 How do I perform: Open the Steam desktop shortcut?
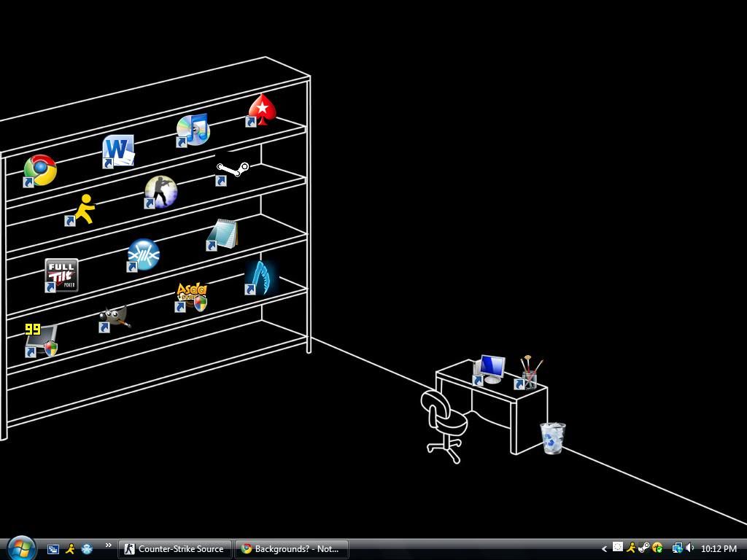[232, 169]
